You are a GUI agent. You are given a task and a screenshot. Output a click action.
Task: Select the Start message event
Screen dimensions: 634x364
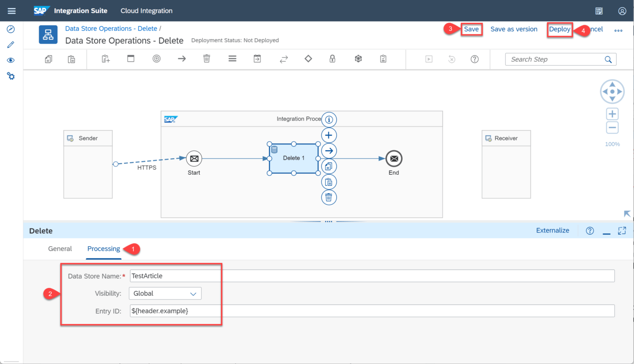point(194,158)
